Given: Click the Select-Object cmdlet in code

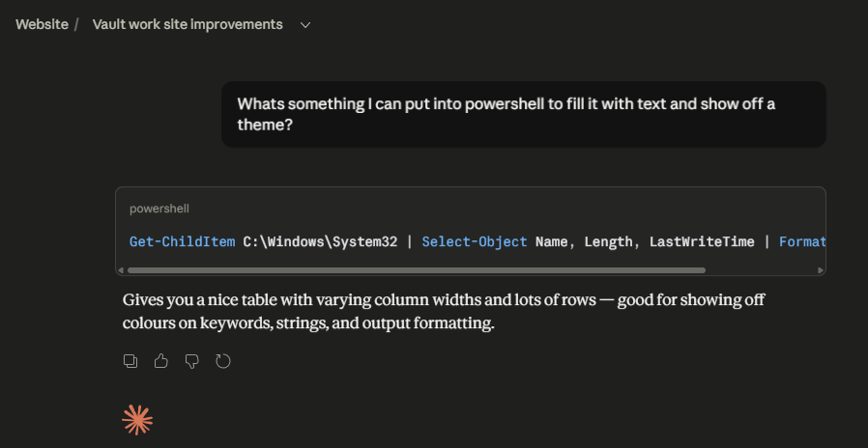Looking at the screenshot, I should coord(475,241).
